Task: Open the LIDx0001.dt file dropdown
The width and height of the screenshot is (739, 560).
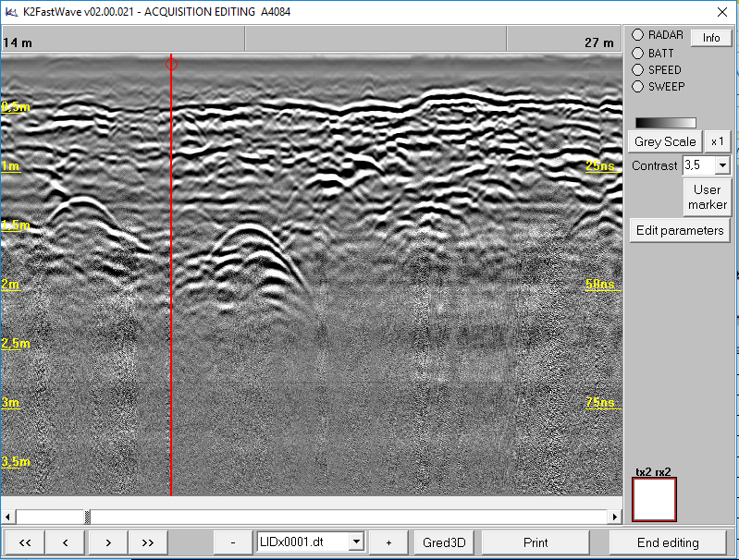Action: 357,542
